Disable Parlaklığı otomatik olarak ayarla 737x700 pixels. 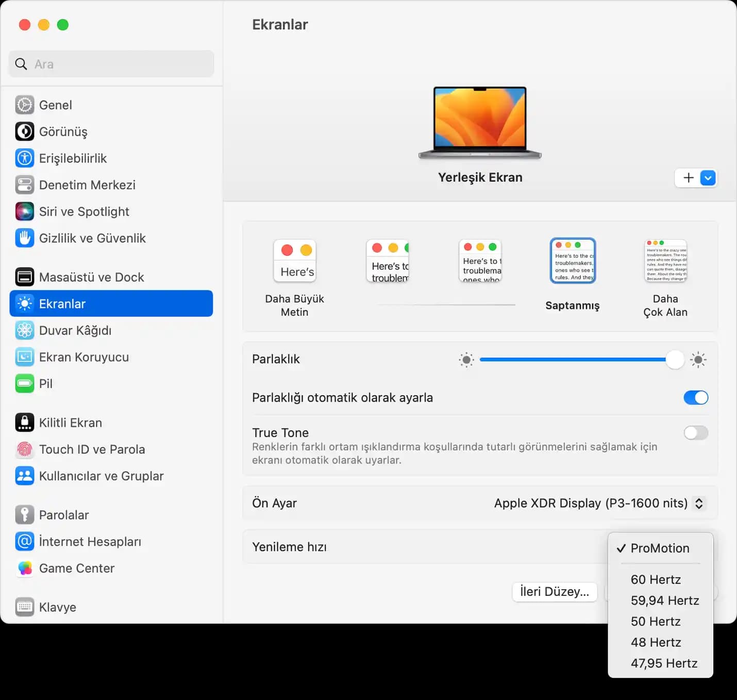click(x=696, y=397)
